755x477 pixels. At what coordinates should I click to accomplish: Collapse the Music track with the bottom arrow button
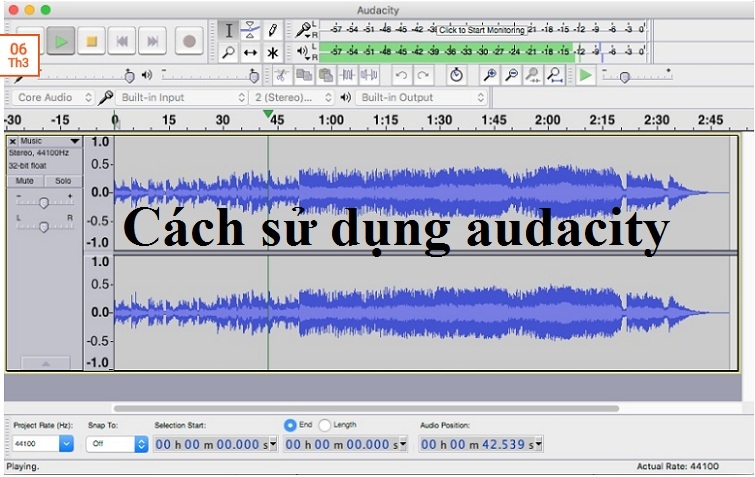46,363
